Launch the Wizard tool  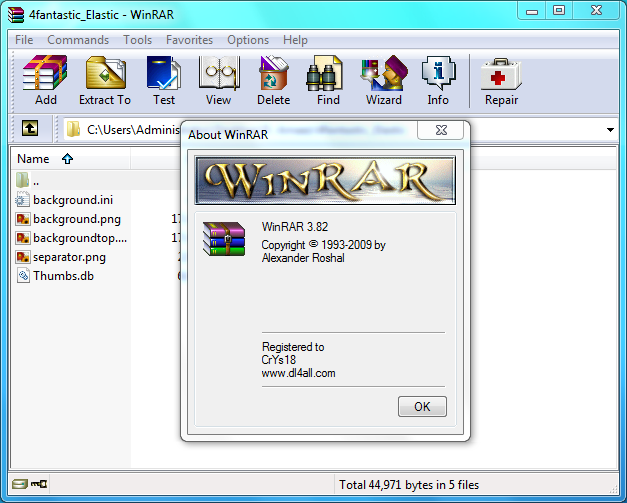pos(384,80)
